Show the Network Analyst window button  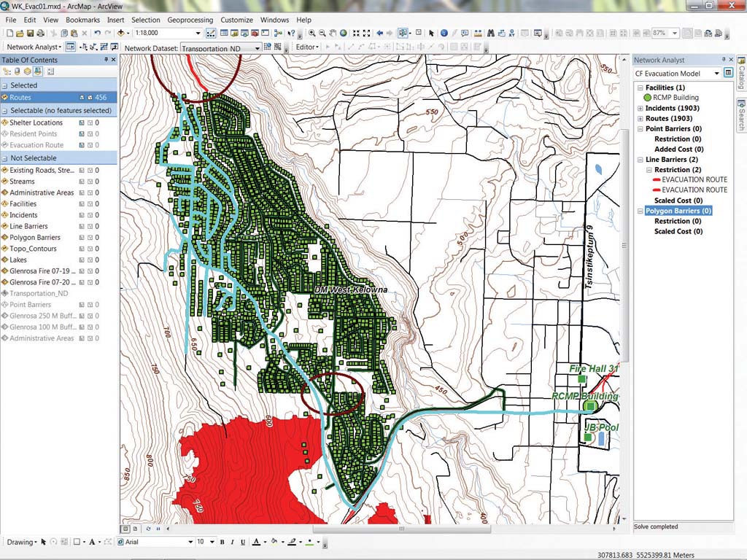[71, 47]
